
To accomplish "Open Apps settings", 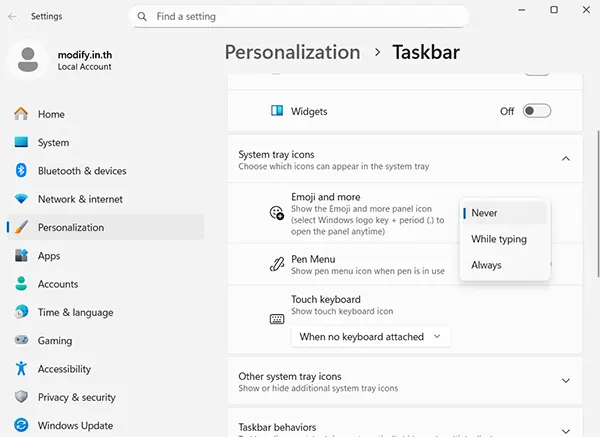I will 106,256.
